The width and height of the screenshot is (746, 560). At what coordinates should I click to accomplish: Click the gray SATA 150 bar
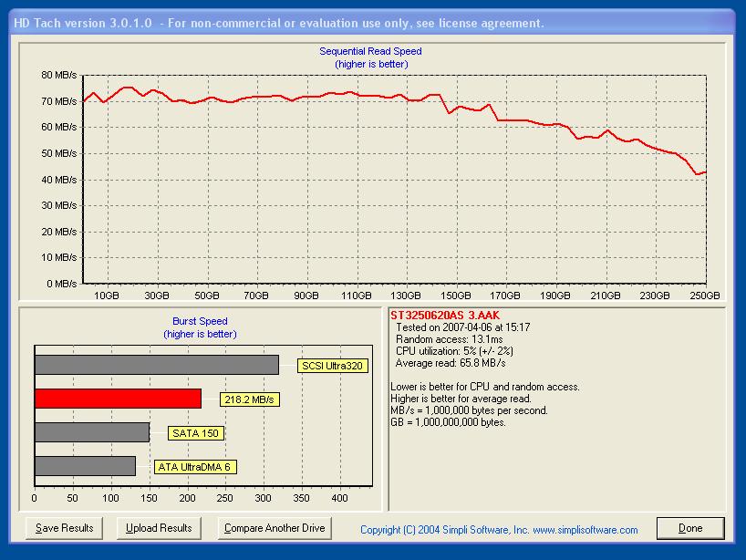(x=91, y=432)
